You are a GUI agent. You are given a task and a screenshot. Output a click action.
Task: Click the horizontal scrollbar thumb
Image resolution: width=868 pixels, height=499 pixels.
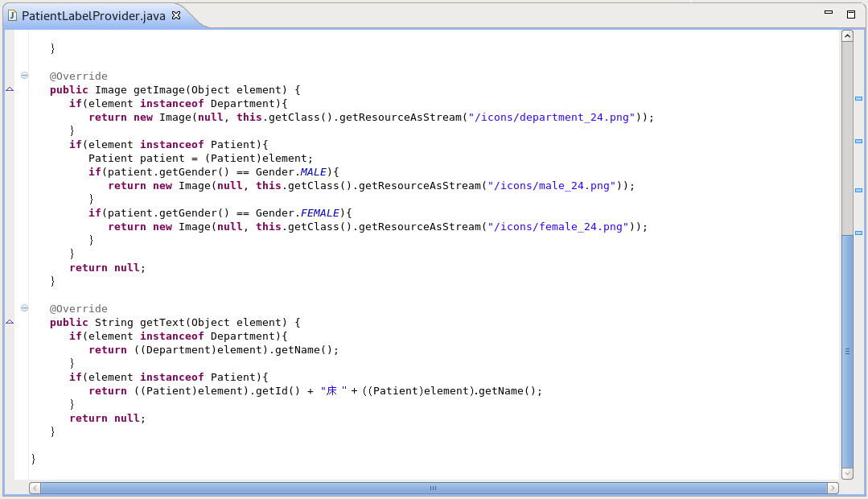coord(434,488)
